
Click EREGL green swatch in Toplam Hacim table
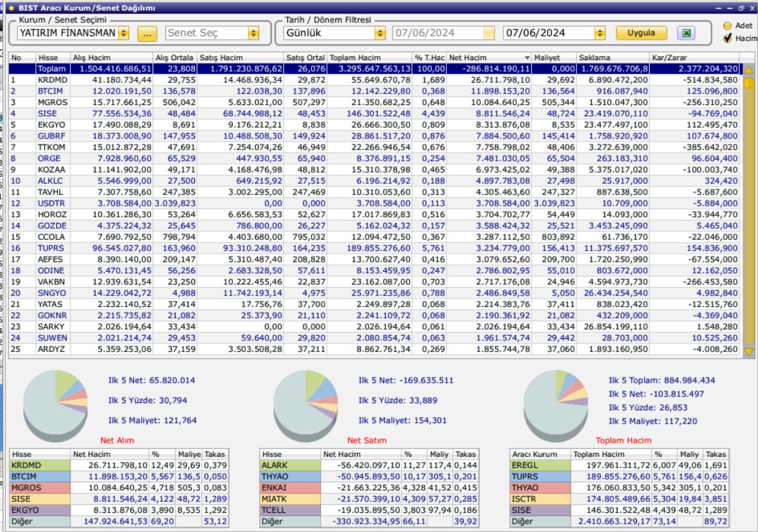pyautogui.click(x=541, y=465)
